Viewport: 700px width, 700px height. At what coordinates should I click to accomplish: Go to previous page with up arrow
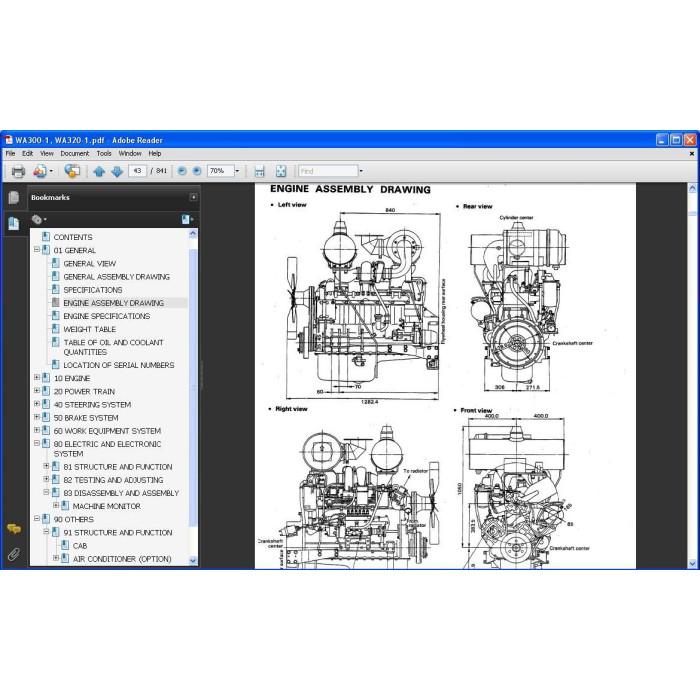point(99,171)
